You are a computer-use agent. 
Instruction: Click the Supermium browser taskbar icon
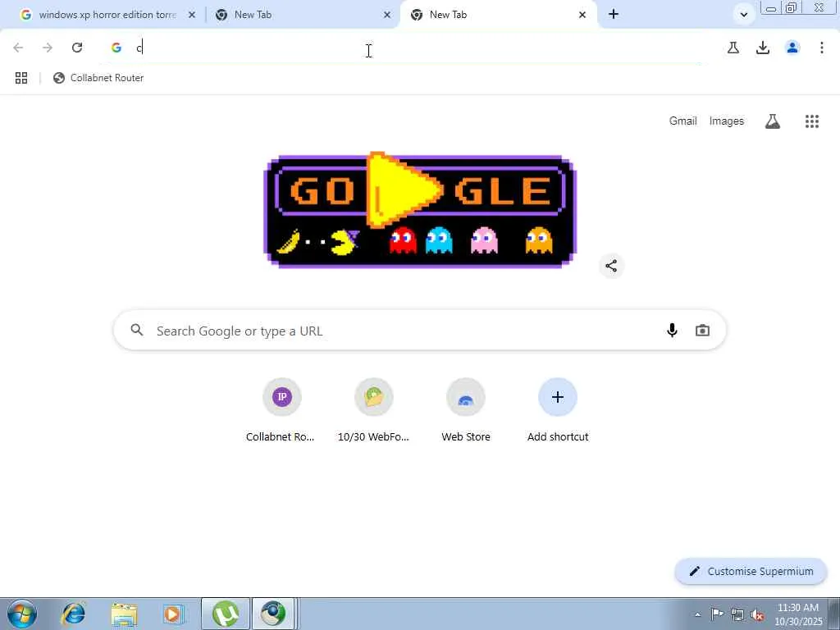pyautogui.click(x=273, y=614)
